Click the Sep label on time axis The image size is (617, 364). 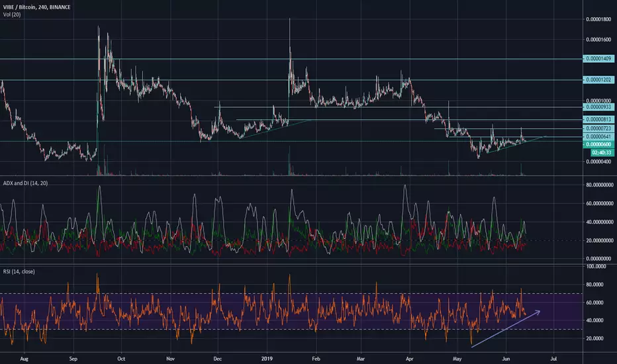(x=73, y=359)
